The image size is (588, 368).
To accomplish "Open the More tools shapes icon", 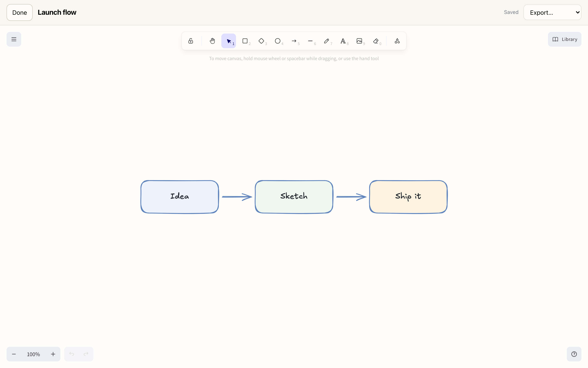I will click(397, 41).
